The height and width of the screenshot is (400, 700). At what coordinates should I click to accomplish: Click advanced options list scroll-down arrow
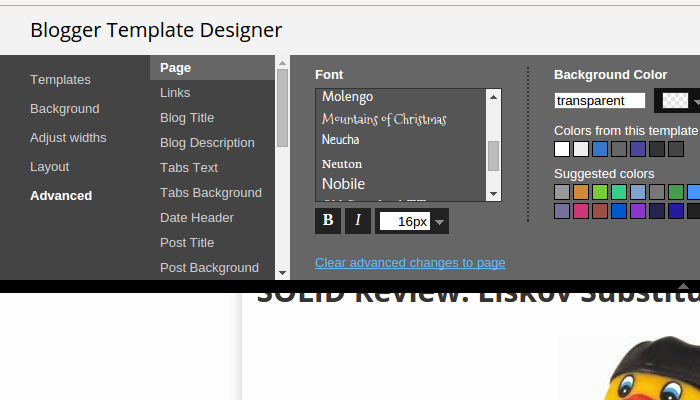click(282, 273)
